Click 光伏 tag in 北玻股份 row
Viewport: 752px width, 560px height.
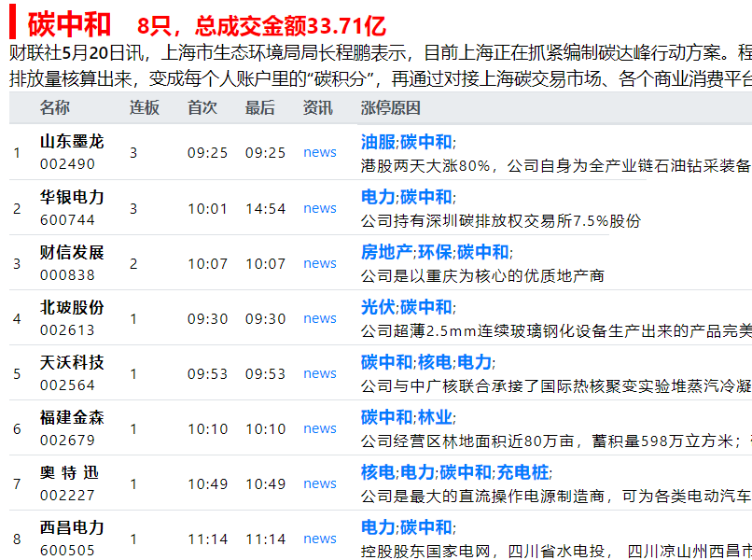[378, 307]
